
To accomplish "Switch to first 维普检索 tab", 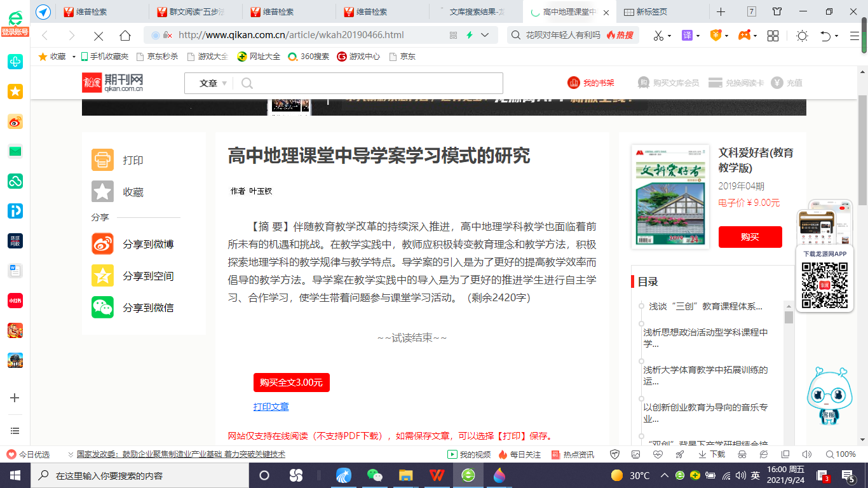I will coord(102,11).
